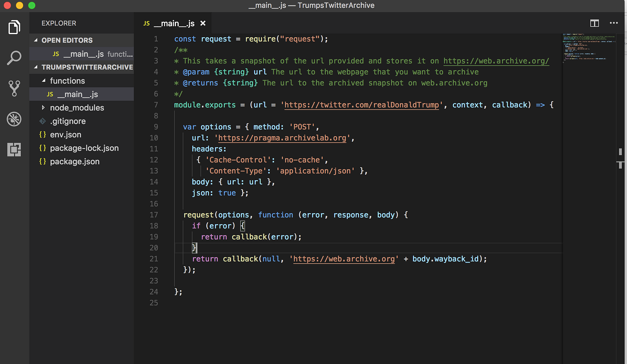Close the __main__.js editor tab
The width and height of the screenshot is (627, 364).
pos(203,24)
